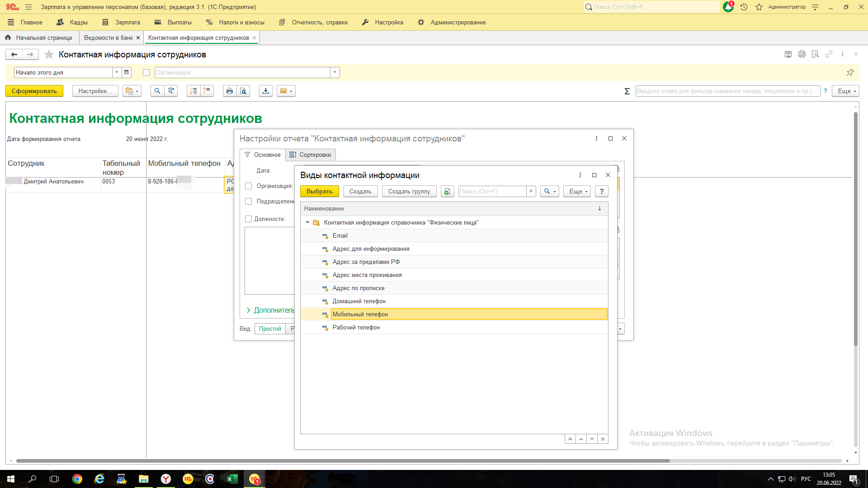Click header save diskette icon
Screen dimensions: 868x488
[x=788, y=54]
